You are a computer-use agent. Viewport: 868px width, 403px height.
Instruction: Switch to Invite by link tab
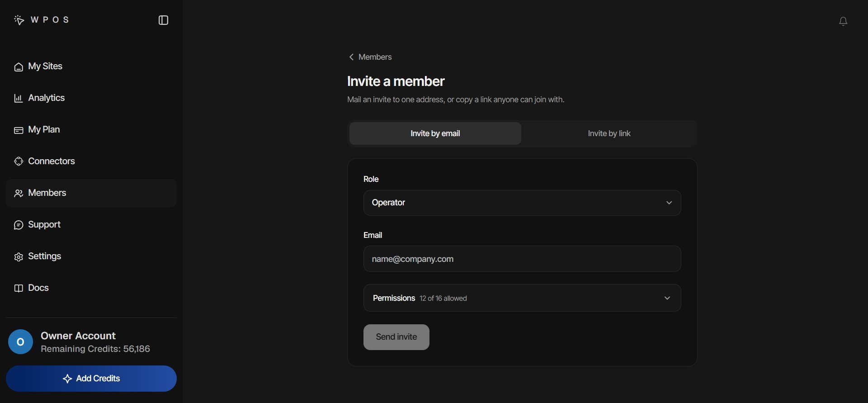point(609,133)
